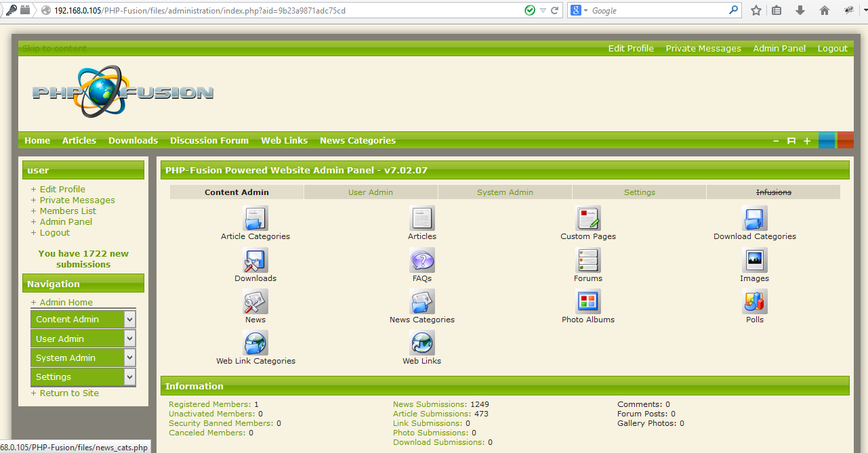Click the Skip to content link
Image resolution: width=868 pixels, height=453 pixels.
[x=54, y=48]
